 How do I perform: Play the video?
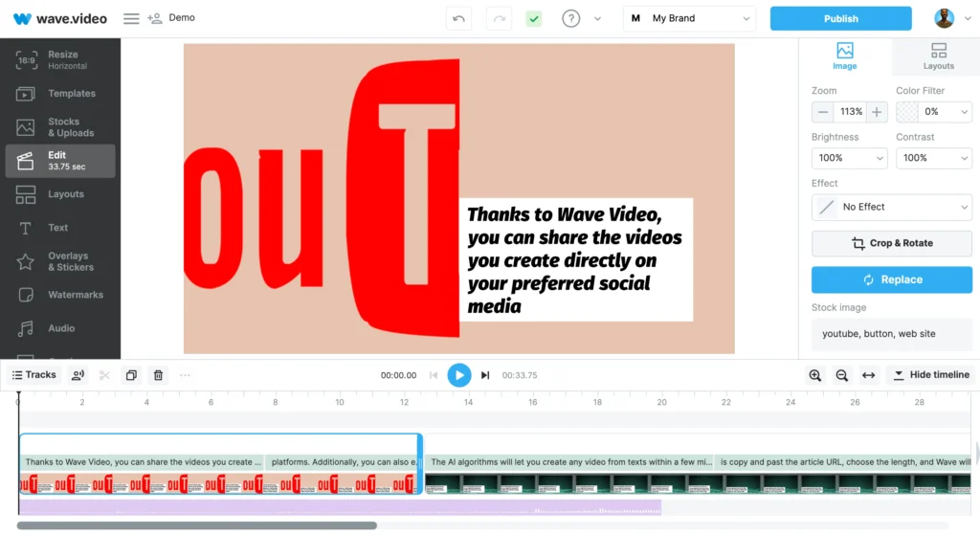(x=459, y=375)
